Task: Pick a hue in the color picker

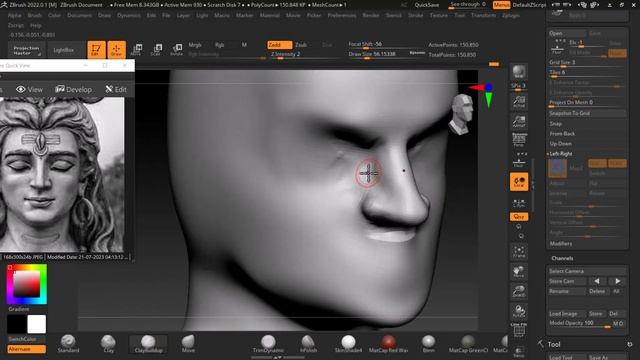Action: click(x=27, y=284)
